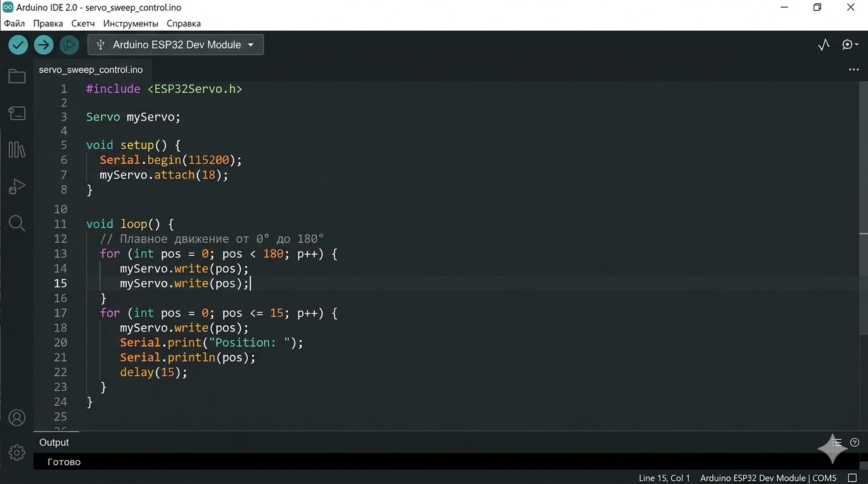Open the Debug sidebar panel
Screen dimensions: 868x484
click(16, 186)
